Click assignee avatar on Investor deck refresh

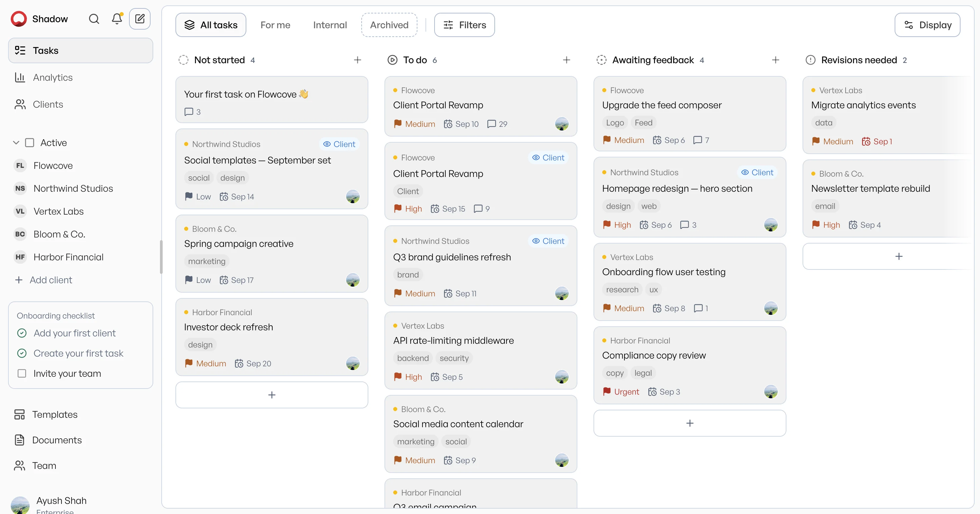coord(353,363)
